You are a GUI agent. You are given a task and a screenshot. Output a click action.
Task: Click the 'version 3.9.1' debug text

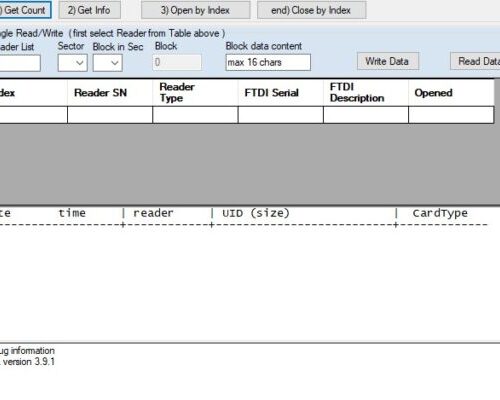click(29, 362)
